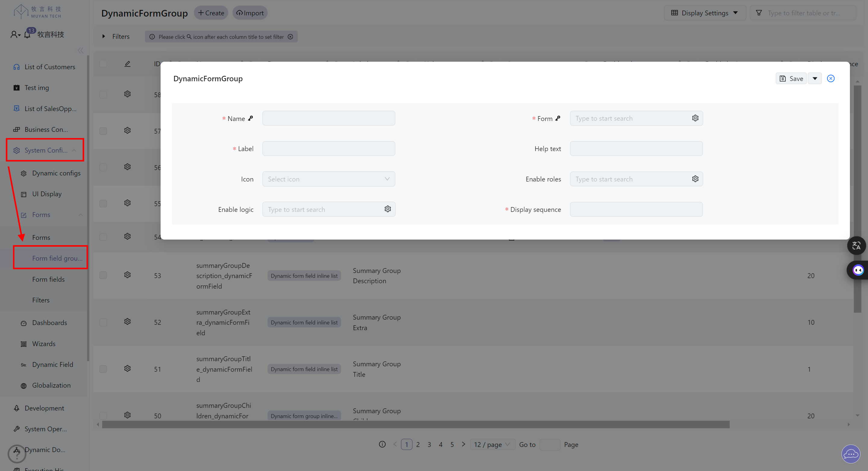Click gear icon in Enable roles field
868x471 pixels.
coord(695,179)
